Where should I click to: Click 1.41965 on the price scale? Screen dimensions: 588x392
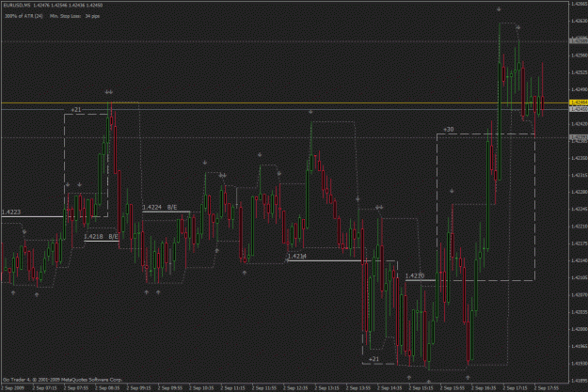click(x=580, y=346)
